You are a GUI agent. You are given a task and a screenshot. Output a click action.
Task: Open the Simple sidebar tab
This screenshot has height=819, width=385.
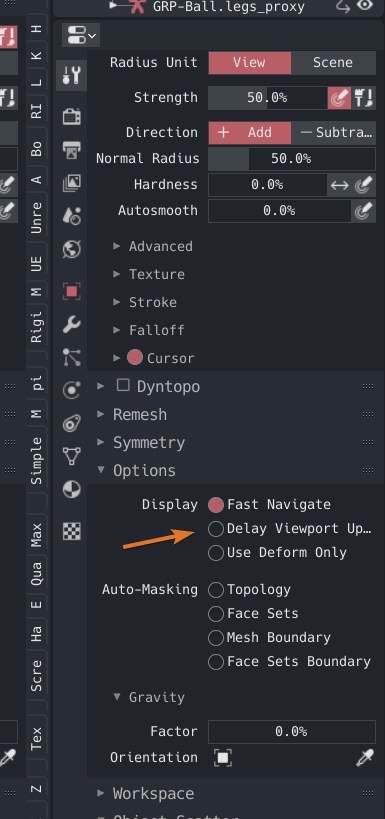tap(36, 460)
